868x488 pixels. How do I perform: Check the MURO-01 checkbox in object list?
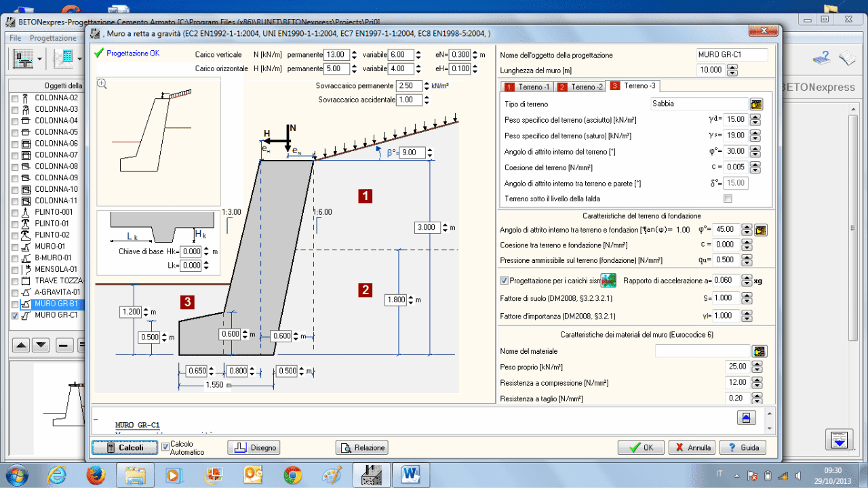point(15,247)
